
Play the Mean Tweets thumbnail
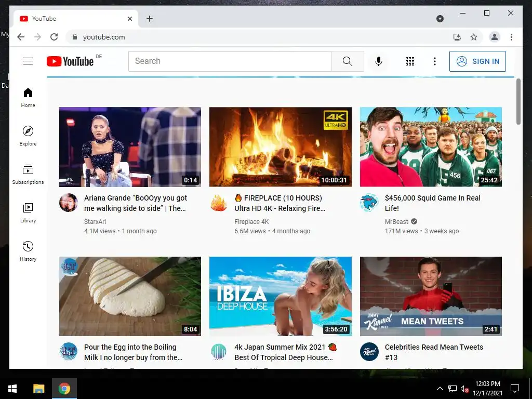coord(431,296)
